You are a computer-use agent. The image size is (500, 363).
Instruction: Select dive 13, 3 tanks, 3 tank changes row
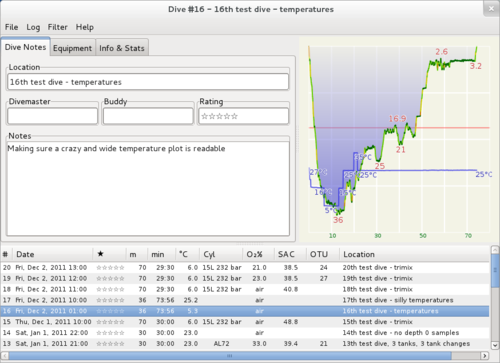tap(245, 344)
